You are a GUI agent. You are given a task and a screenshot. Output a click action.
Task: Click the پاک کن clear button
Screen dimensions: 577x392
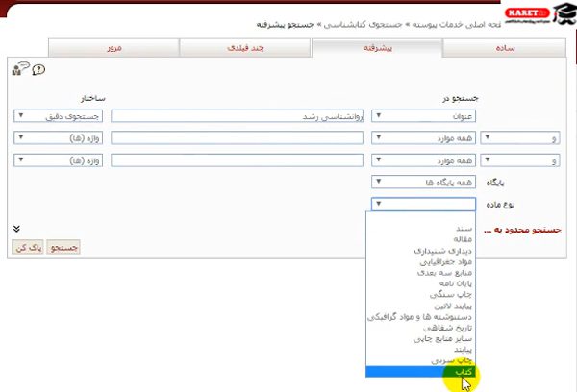pyautogui.click(x=28, y=247)
